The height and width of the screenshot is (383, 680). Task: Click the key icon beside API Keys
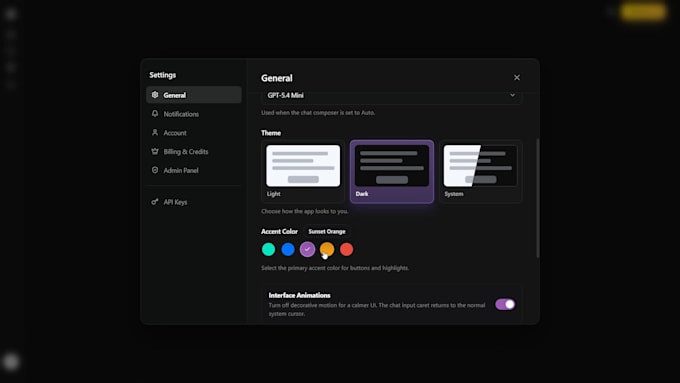tap(155, 202)
